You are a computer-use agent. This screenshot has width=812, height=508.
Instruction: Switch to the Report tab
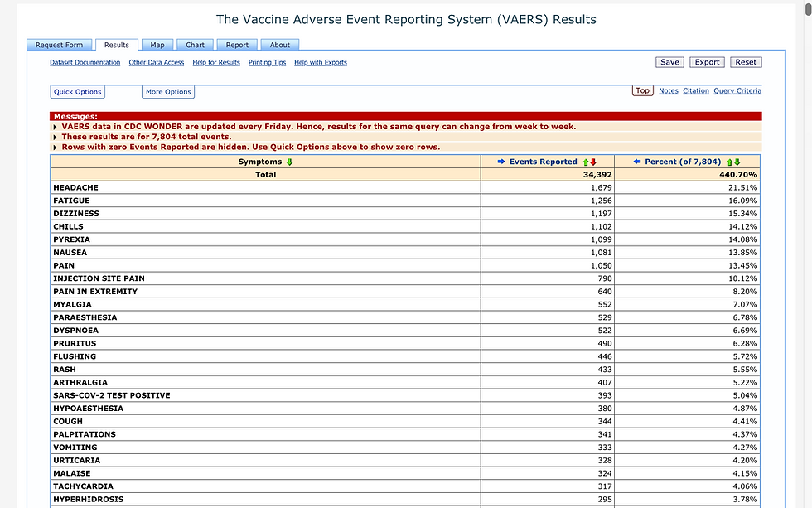tap(237, 45)
